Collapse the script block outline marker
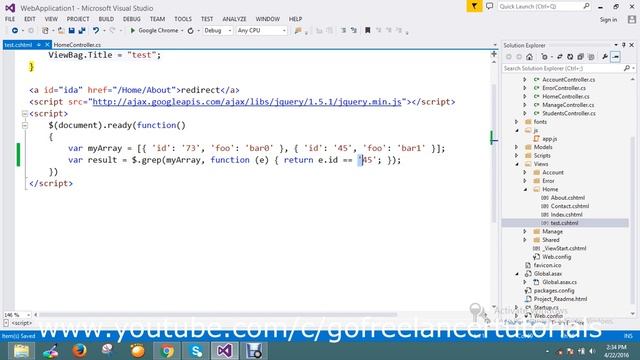Screen dimensions: 640x360 [x=25, y=113]
